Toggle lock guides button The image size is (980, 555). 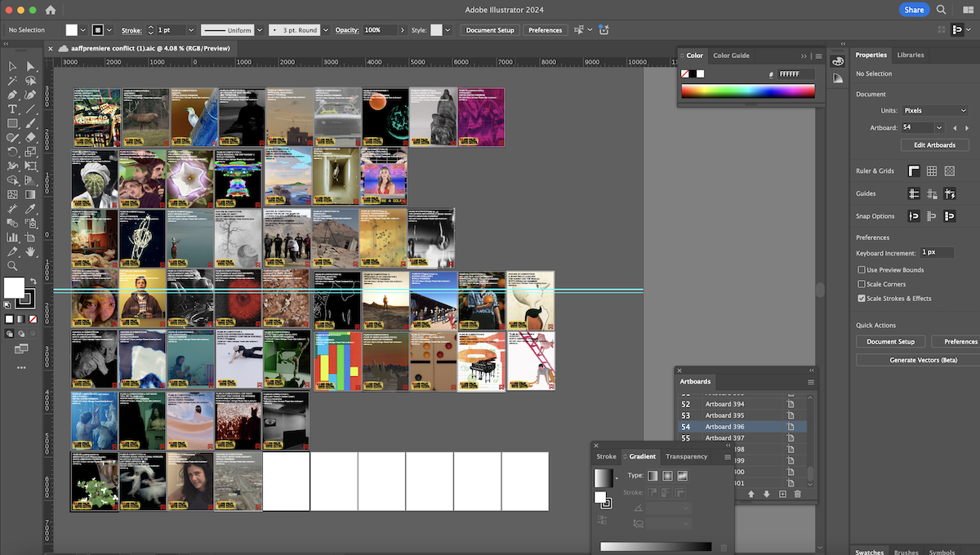pyautogui.click(x=932, y=193)
